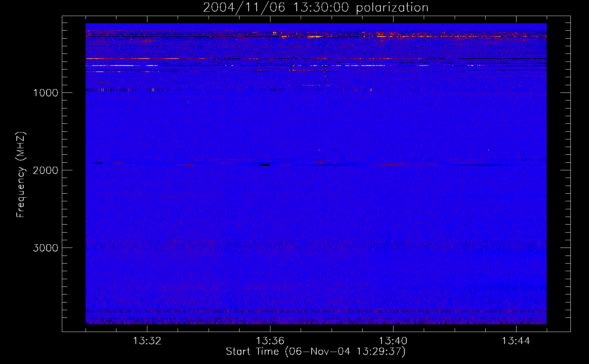Click the 1000 frequency tick label
Viewport: 589px width, 364px height.
point(46,93)
